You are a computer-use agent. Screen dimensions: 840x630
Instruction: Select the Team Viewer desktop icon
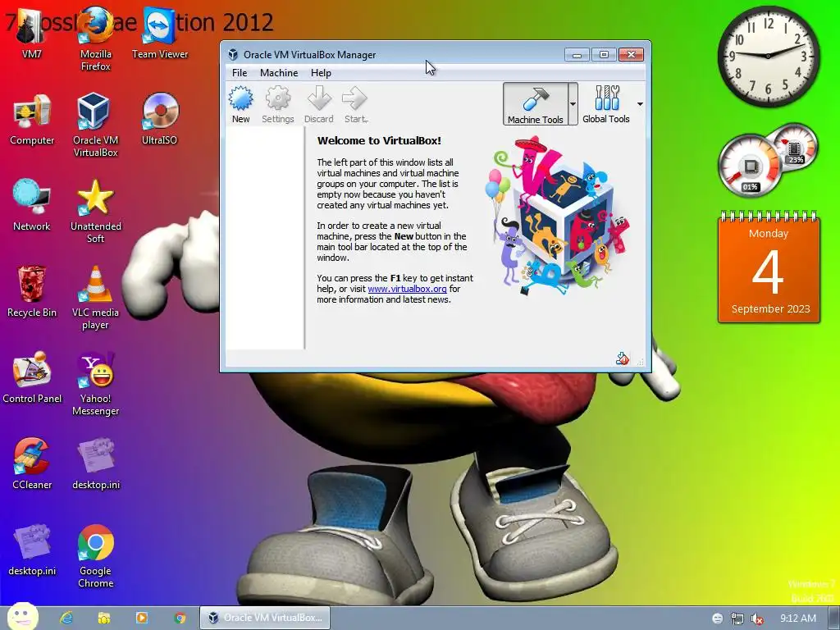tap(160, 33)
